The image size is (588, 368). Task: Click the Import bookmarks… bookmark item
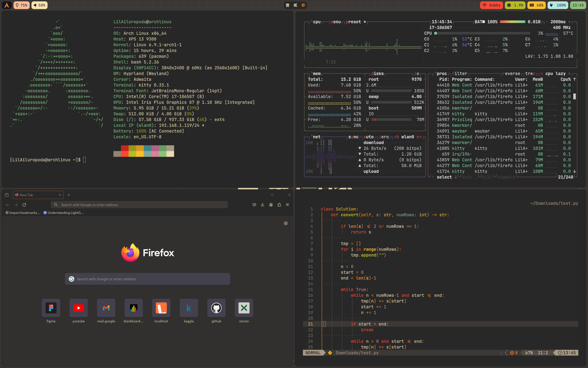(x=23, y=213)
